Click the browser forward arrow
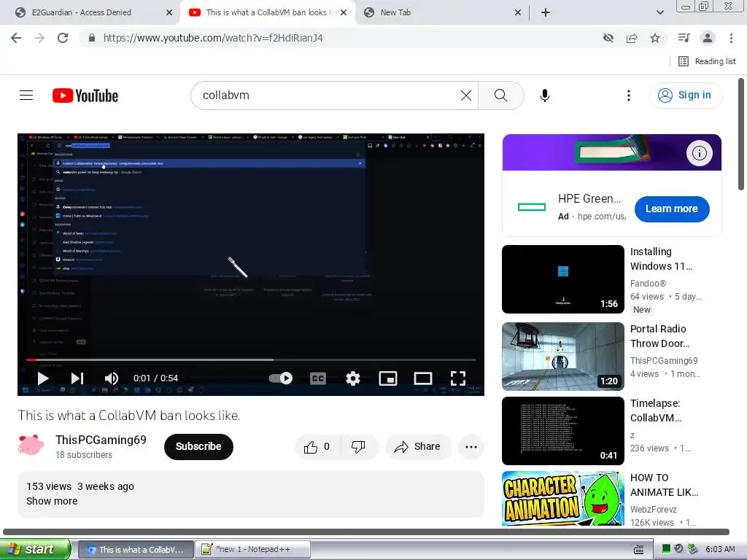Viewport: 747px width, 560px height. (39, 38)
